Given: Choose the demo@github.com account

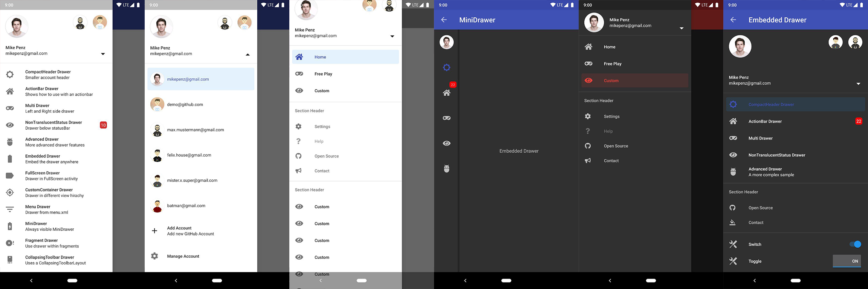Looking at the screenshot, I should (x=201, y=104).
